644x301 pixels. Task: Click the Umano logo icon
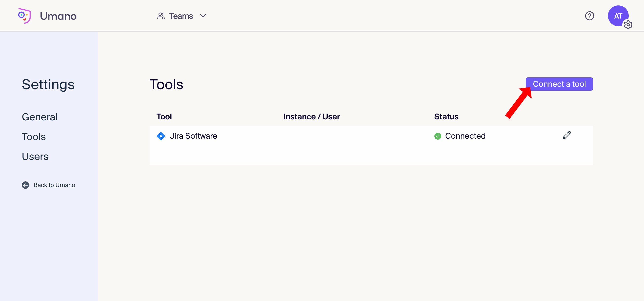point(24,16)
